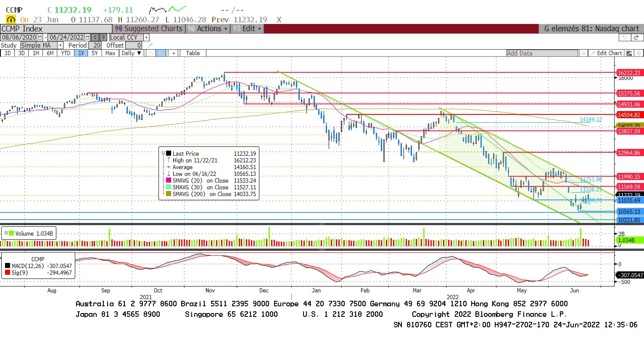Open the 96) Actions menu

208,29
